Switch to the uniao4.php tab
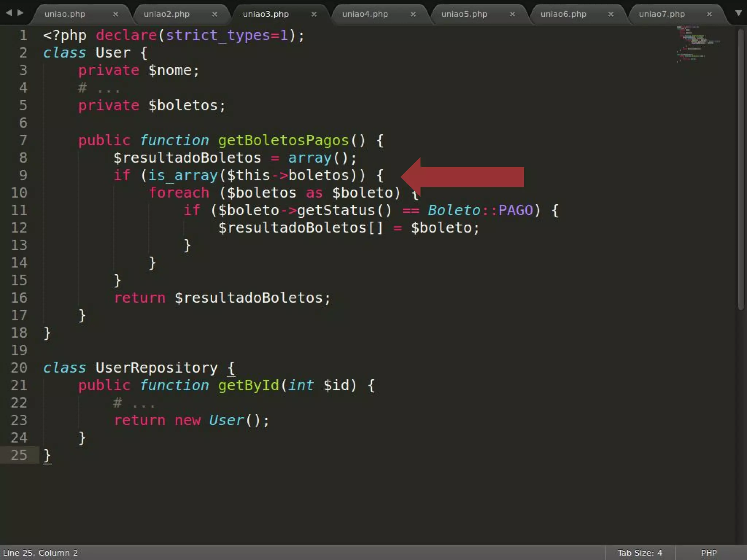Image resolution: width=747 pixels, height=560 pixels. pyautogui.click(x=365, y=14)
